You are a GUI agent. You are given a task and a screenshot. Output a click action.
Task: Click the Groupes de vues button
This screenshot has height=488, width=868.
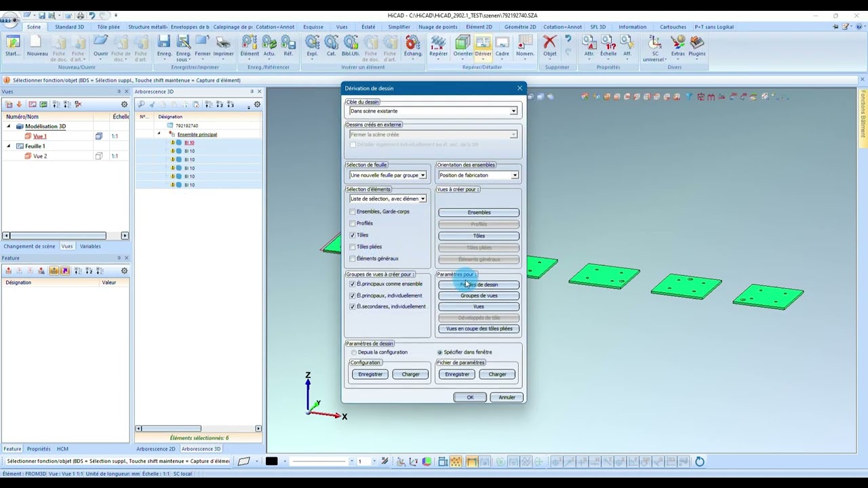pyautogui.click(x=479, y=296)
